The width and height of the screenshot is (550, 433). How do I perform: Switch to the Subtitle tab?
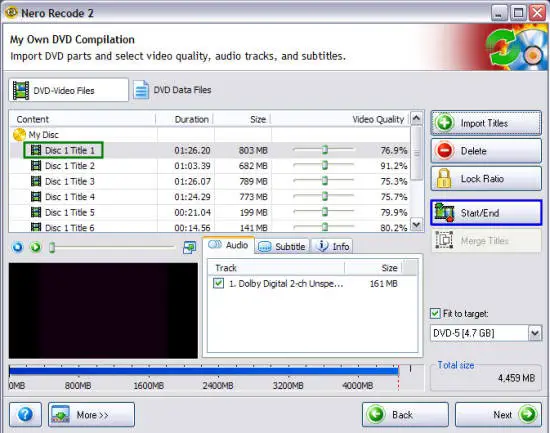[283, 246]
